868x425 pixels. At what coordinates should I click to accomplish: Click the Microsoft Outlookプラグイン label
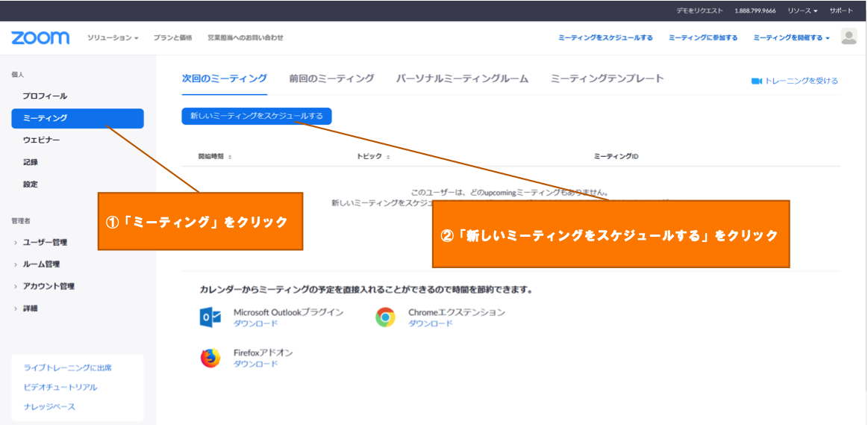pos(288,312)
